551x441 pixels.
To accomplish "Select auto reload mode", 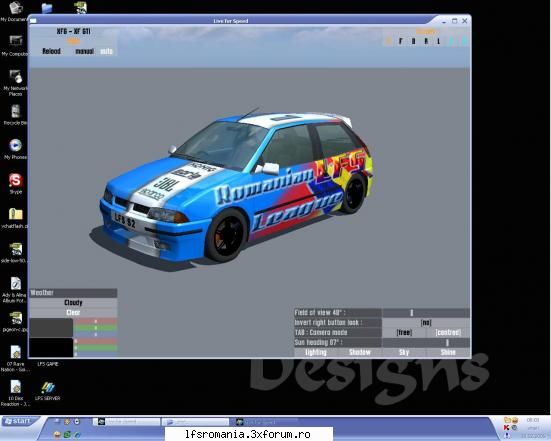I will [x=106, y=51].
